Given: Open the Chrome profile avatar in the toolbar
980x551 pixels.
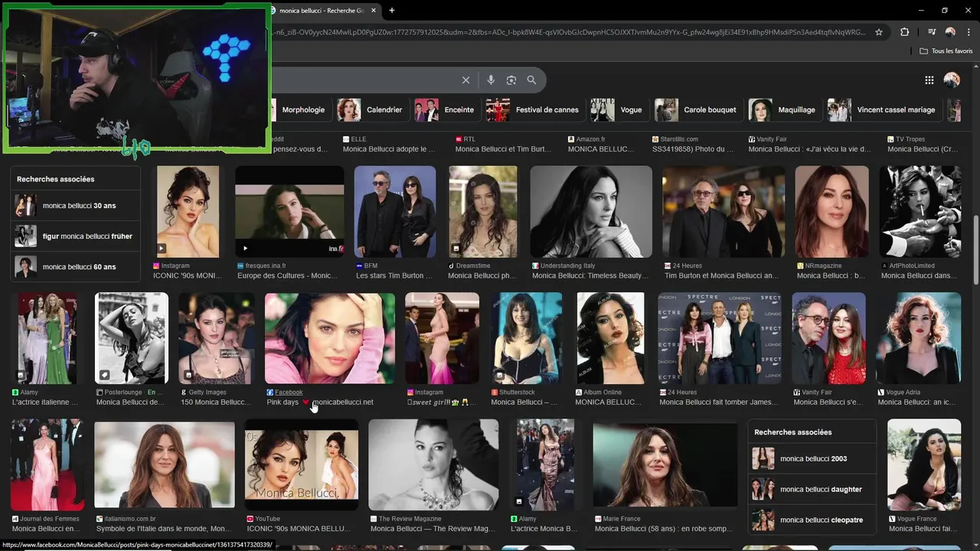Looking at the screenshot, I should (x=950, y=32).
